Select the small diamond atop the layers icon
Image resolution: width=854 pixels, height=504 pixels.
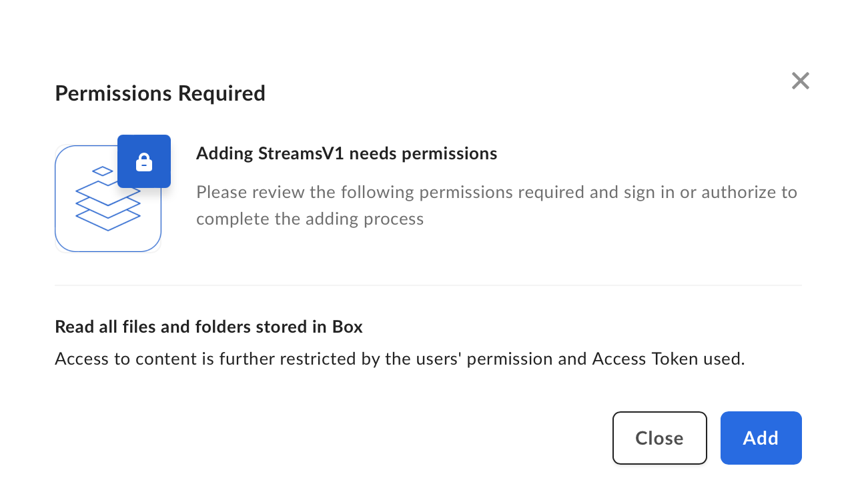[x=103, y=171]
